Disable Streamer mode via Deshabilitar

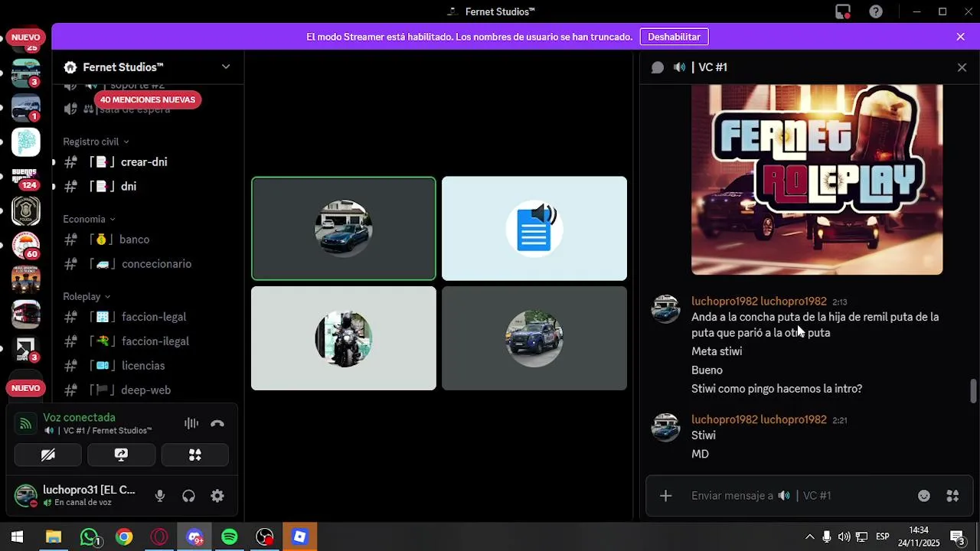click(x=674, y=37)
